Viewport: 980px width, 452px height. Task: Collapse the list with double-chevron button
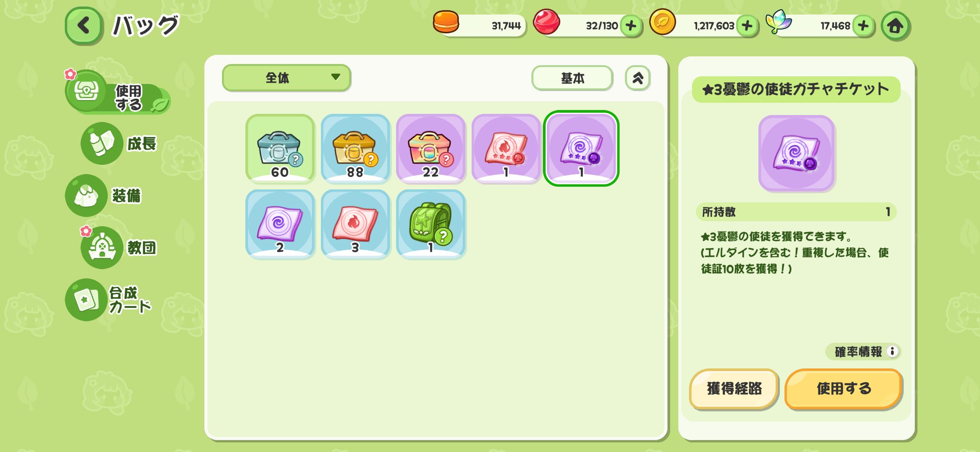click(638, 78)
